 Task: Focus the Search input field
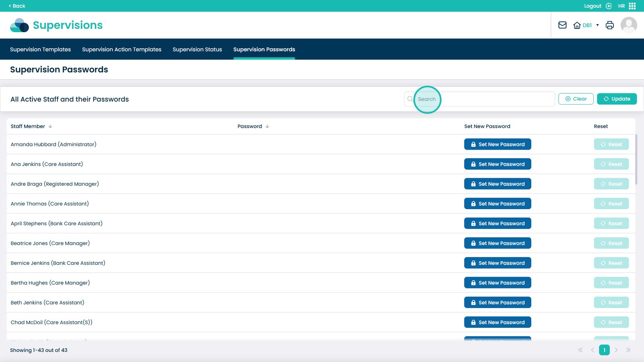pyautogui.click(x=483, y=99)
